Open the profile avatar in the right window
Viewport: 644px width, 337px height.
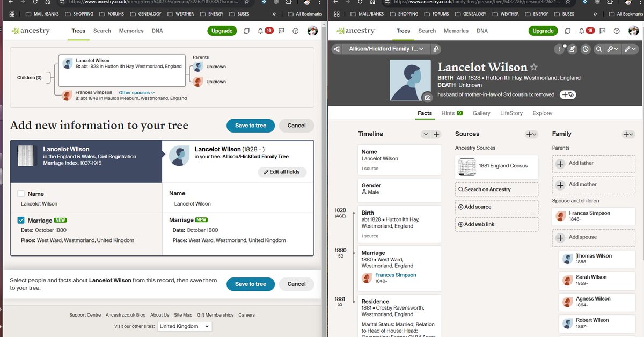(633, 31)
